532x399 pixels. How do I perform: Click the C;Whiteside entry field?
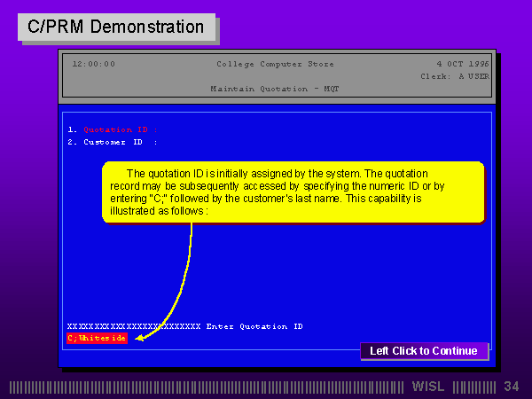(97, 338)
